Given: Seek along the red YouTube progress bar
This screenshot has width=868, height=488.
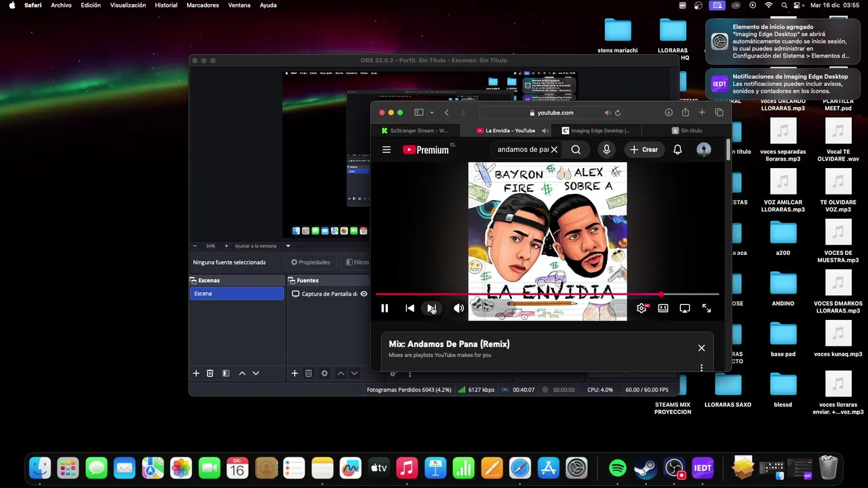Looking at the screenshot, I should [x=547, y=294].
